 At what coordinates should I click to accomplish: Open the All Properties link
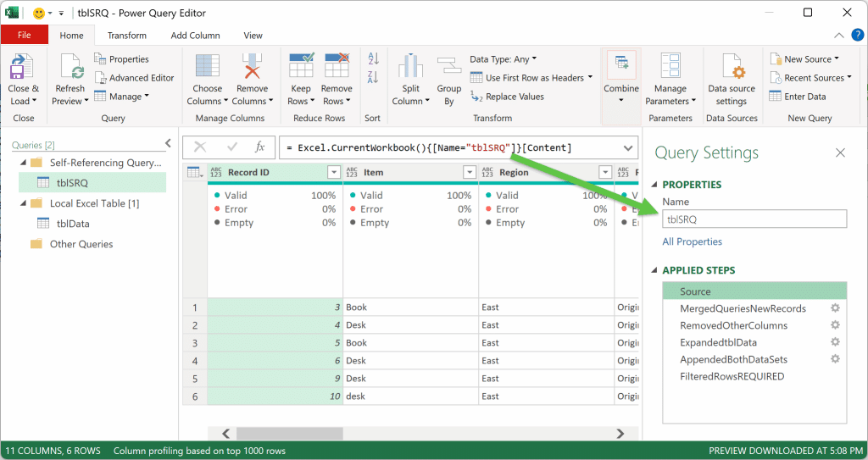[x=692, y=242]
